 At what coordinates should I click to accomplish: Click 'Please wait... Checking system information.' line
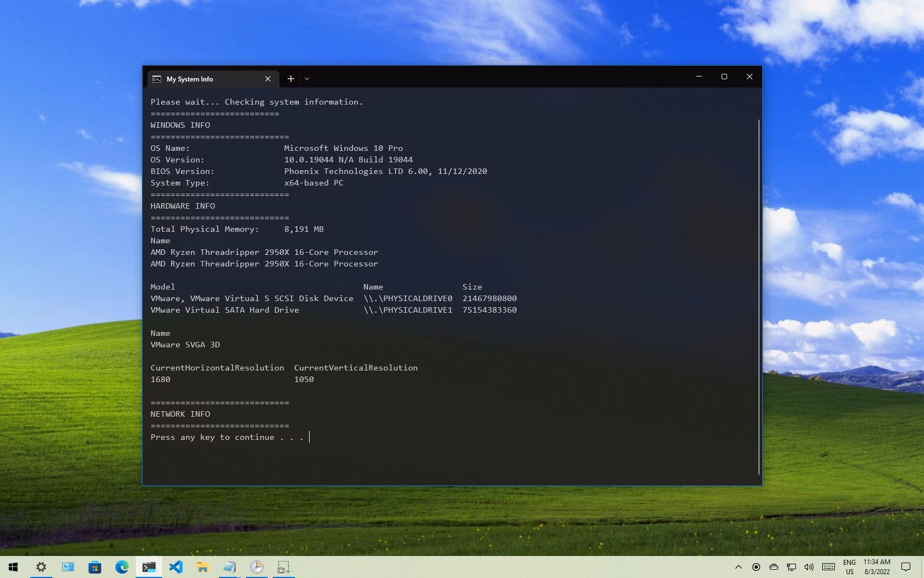[257, 102]
